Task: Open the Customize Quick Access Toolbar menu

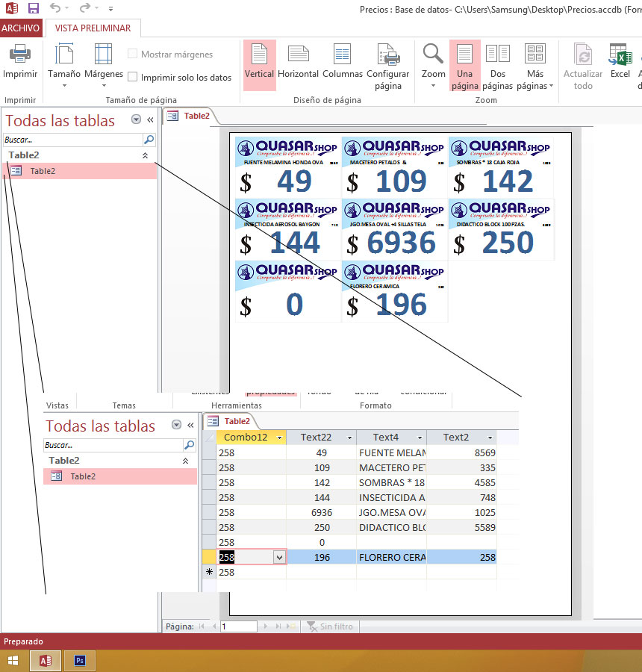Action: coord(110,8)
